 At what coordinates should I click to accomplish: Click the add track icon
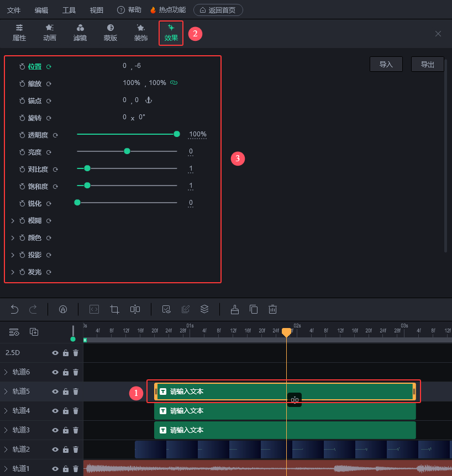click(x=34, y=332)
